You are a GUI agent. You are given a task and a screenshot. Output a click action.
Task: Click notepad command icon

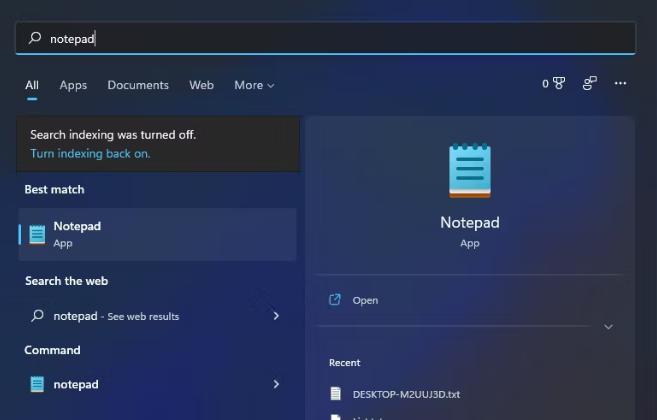[37, 384]
